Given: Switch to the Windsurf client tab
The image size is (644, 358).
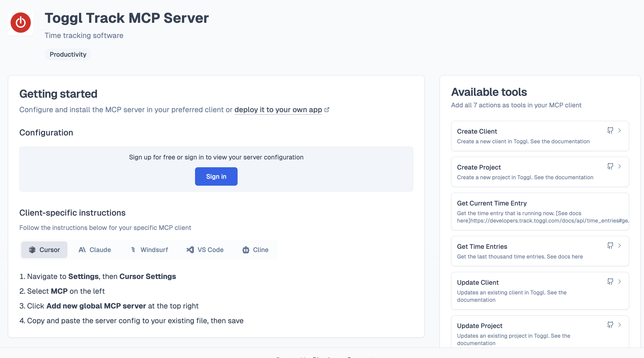Looking at the screenshot, I should click(149, 249).
